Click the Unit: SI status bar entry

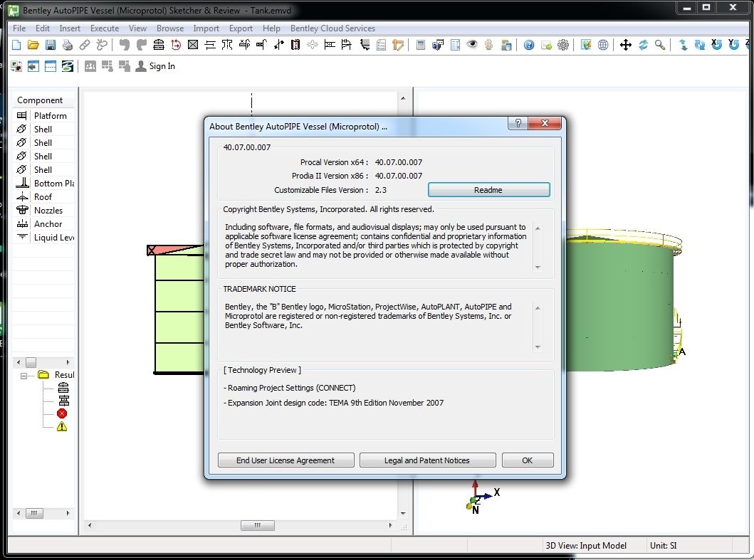click(663, 546)
